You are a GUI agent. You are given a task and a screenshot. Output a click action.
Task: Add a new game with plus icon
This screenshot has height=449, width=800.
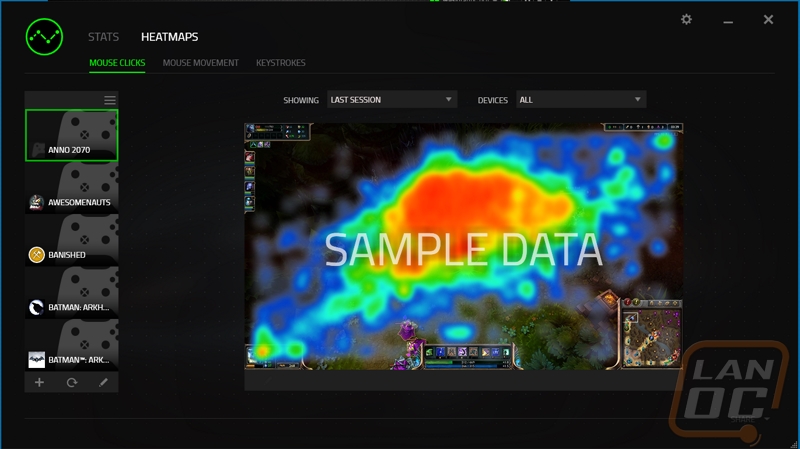click(40, 383)
